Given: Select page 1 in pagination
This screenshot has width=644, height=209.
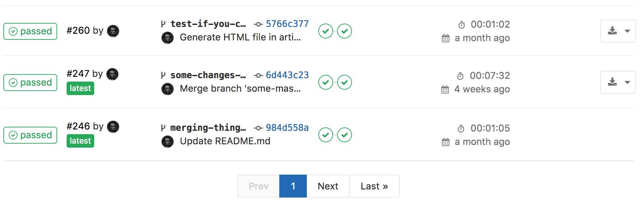Looking at the screenshot, I should coord(293,186).
